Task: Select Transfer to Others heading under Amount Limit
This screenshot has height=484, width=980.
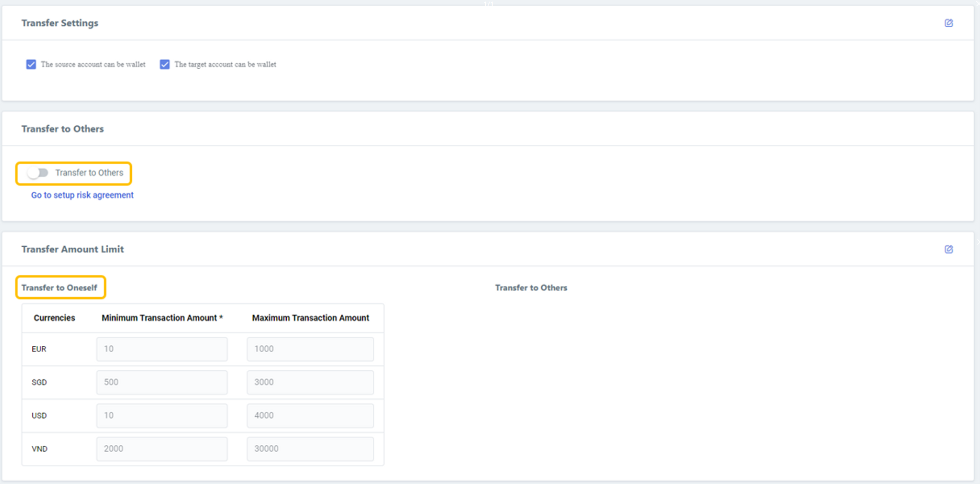Action: [531, 287]
